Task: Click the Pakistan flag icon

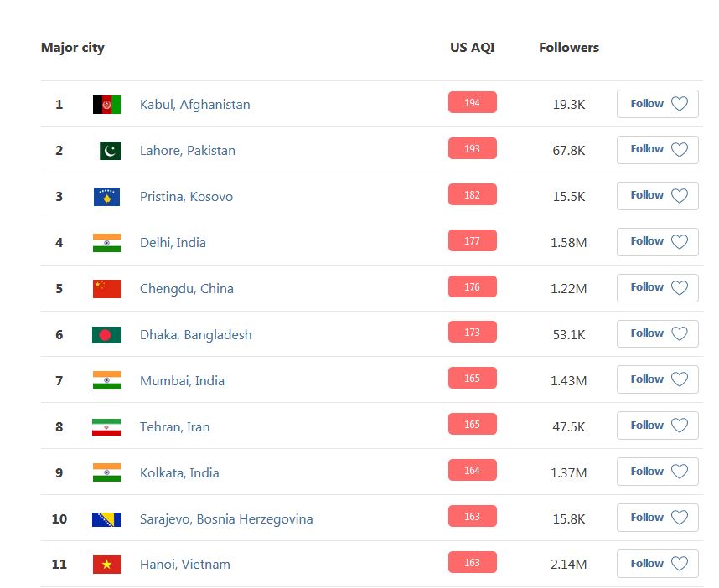Action: click(110, 151)
